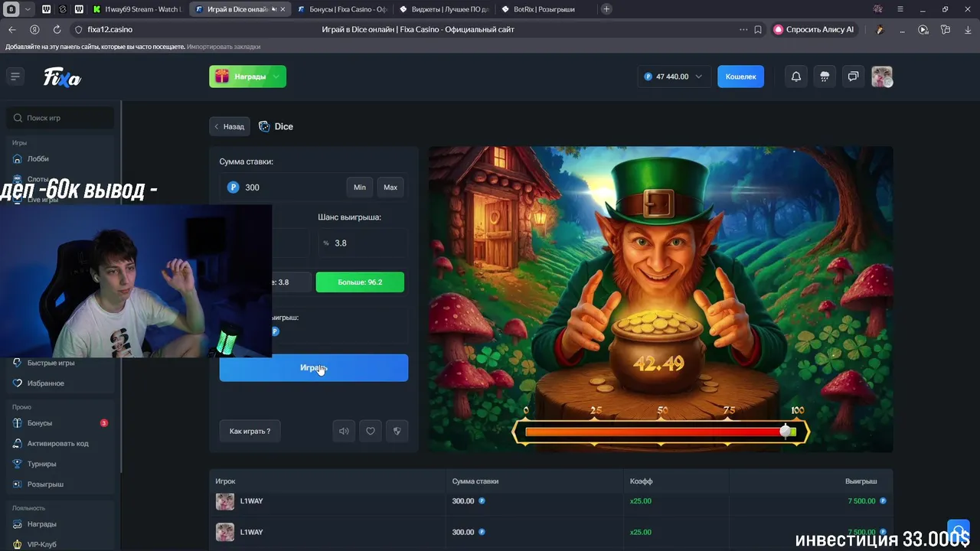The height and width of the screenshot is (551, 980).
Task: Switch to the Бонусы | Fixa Casino tab
Action: (x=341, y=9)
